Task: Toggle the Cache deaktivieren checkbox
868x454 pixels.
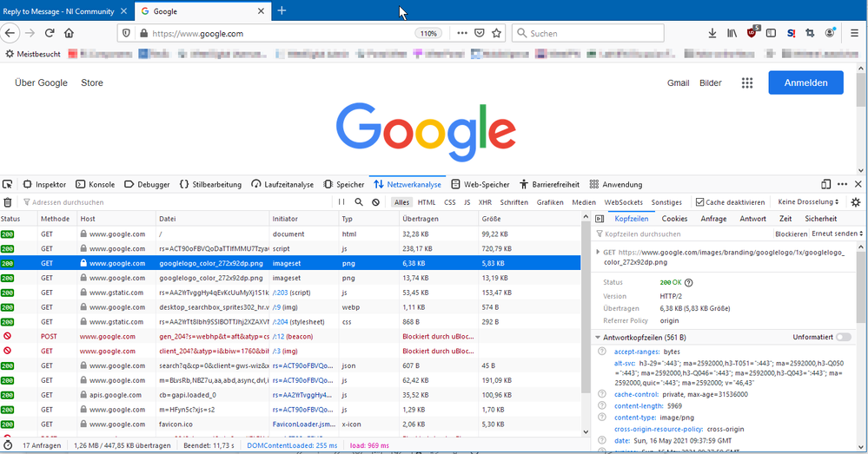Action: pos(699,202)
